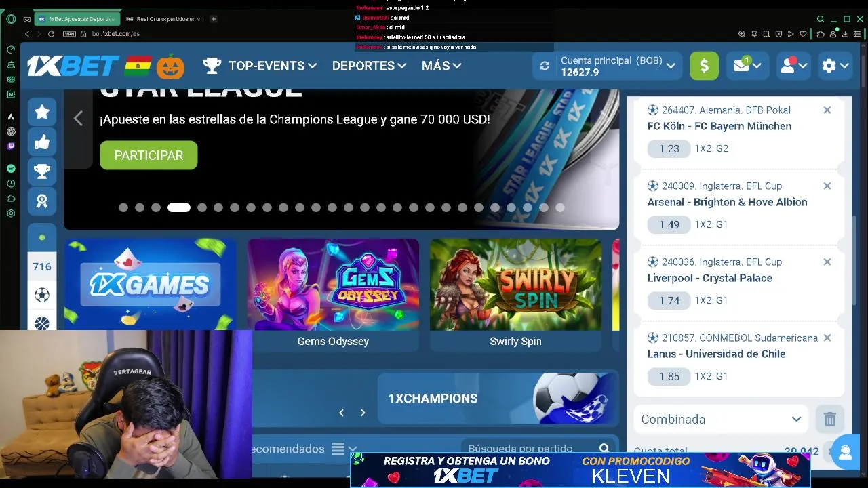Open the settings gear in 1xBet header
This screenshot has width=868, height=488.
(x=835, y=66)
